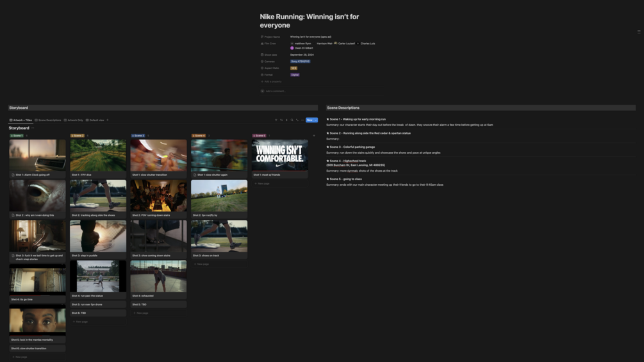Click Carter Louisell crew member name
Image resolution: width=644 pixels, height=362 pixels.
pyautogui.click(x=346, y=44)
